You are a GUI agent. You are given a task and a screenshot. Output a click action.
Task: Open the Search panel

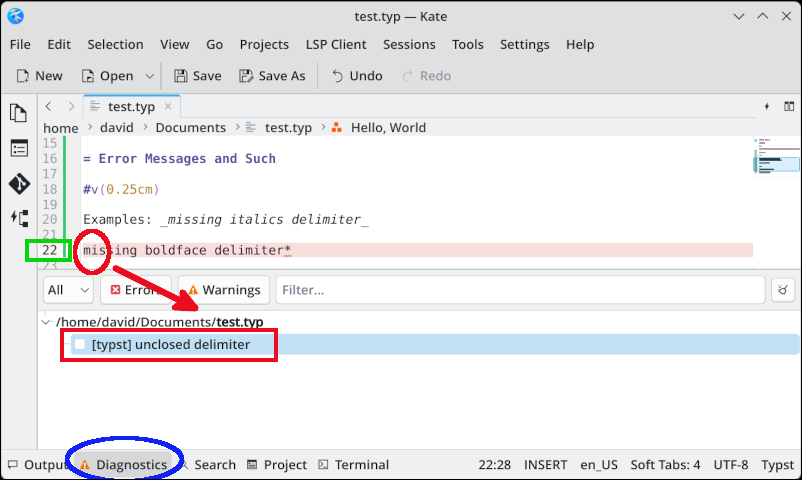[208, 465]
